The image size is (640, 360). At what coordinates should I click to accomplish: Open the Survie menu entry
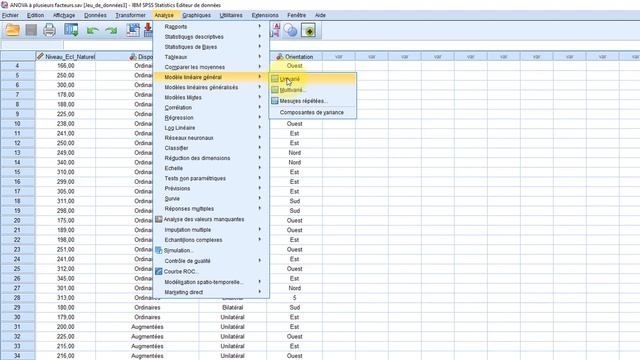tap(211, 198)
